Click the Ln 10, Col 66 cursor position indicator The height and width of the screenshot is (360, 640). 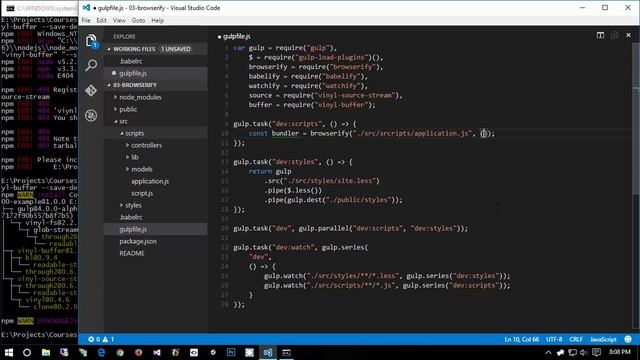click(521, 339)
